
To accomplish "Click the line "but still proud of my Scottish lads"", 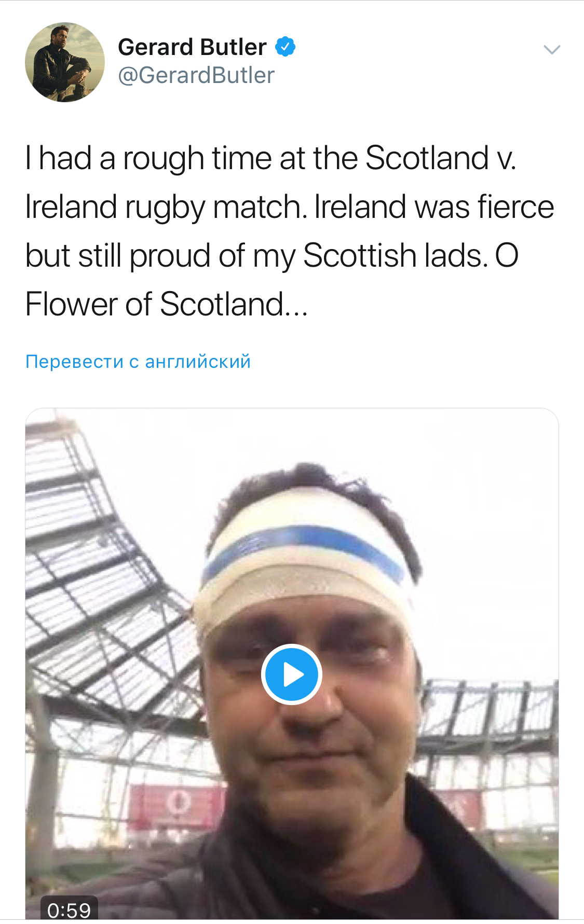I will (x=271, y=255).
